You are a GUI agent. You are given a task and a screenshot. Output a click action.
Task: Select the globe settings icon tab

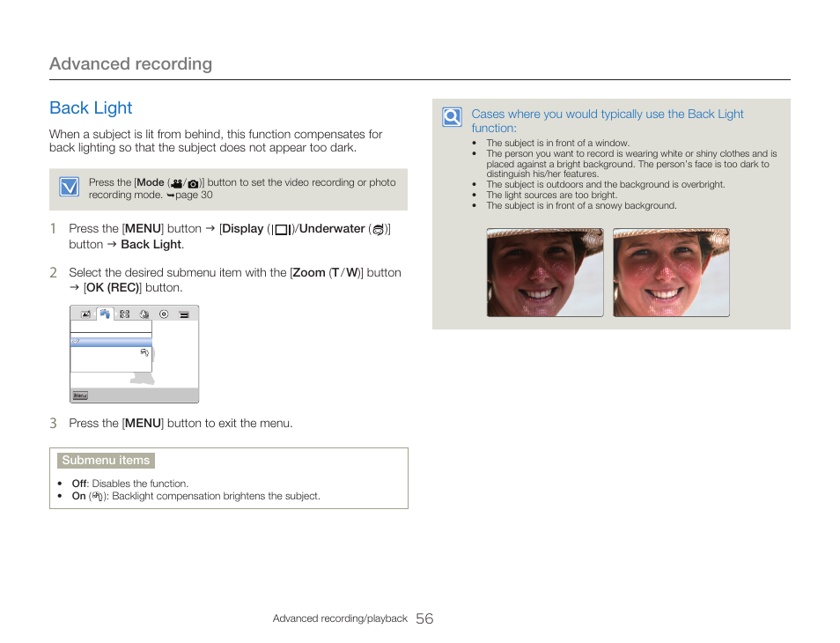(x=144, y=314)
